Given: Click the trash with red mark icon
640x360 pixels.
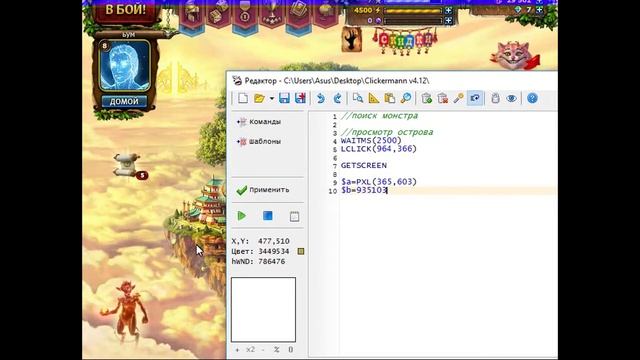Looking at the screenshot, I should click(442, 98).
